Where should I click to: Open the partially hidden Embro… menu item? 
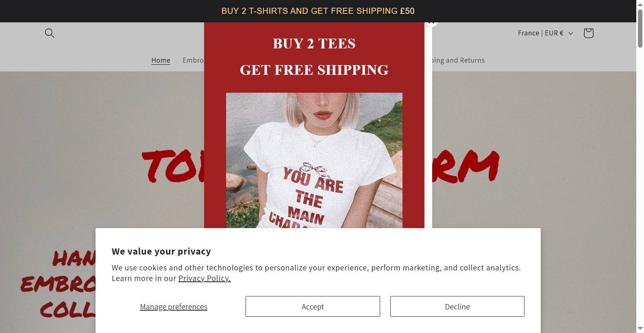click(x=193, y=60)
